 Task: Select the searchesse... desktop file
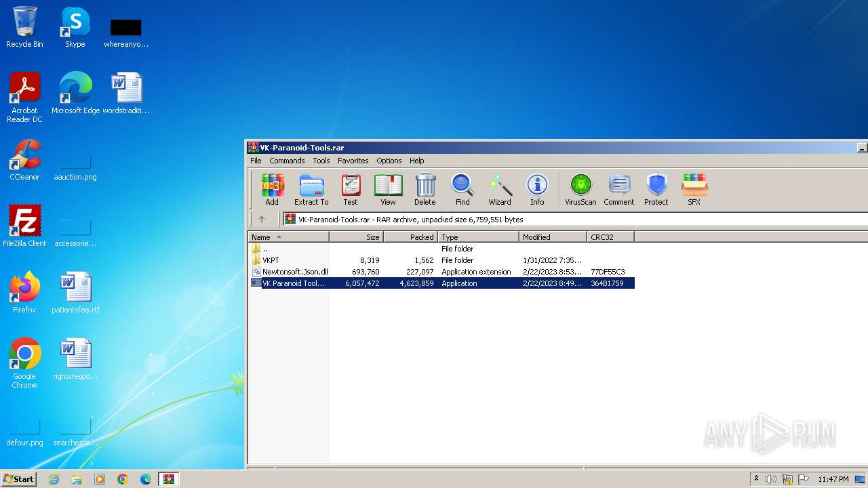click(x=75, y=432)
